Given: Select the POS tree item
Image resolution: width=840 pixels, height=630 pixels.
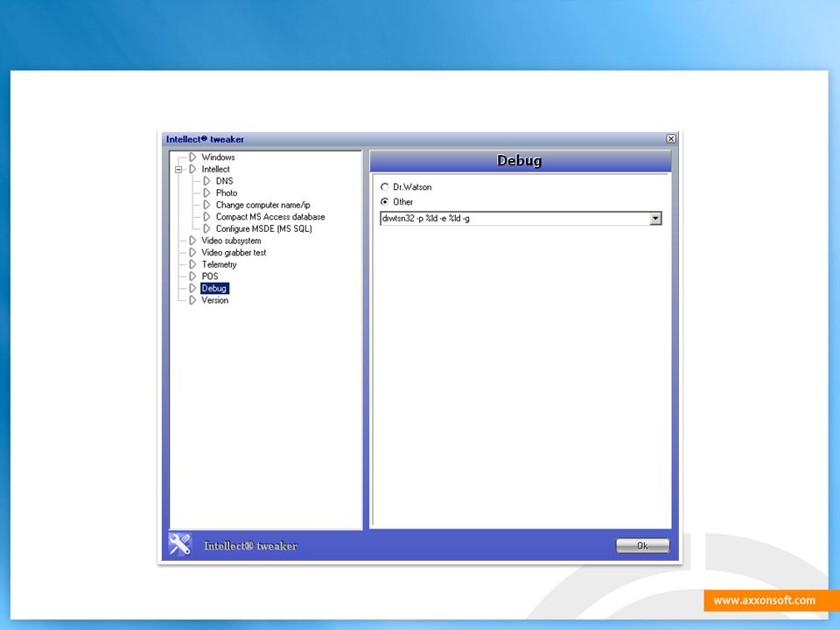Looking at the screenshot, I should tap(209, 276).
